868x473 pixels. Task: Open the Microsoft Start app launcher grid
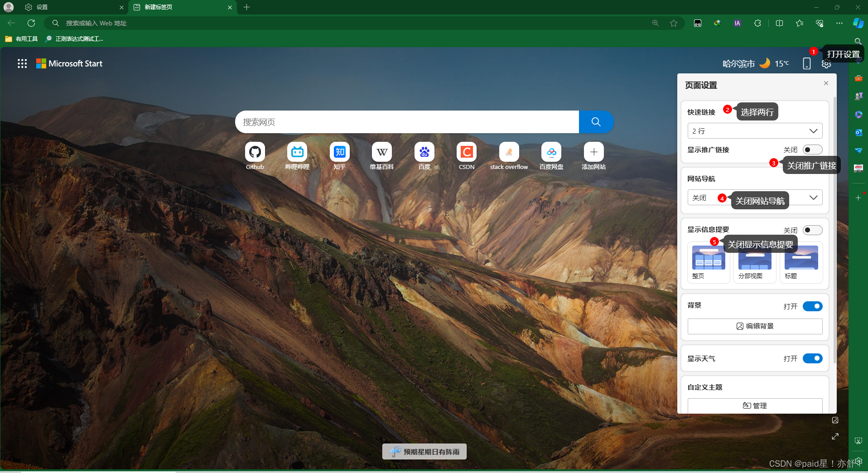pyautogui.click(x=22, y=63)
